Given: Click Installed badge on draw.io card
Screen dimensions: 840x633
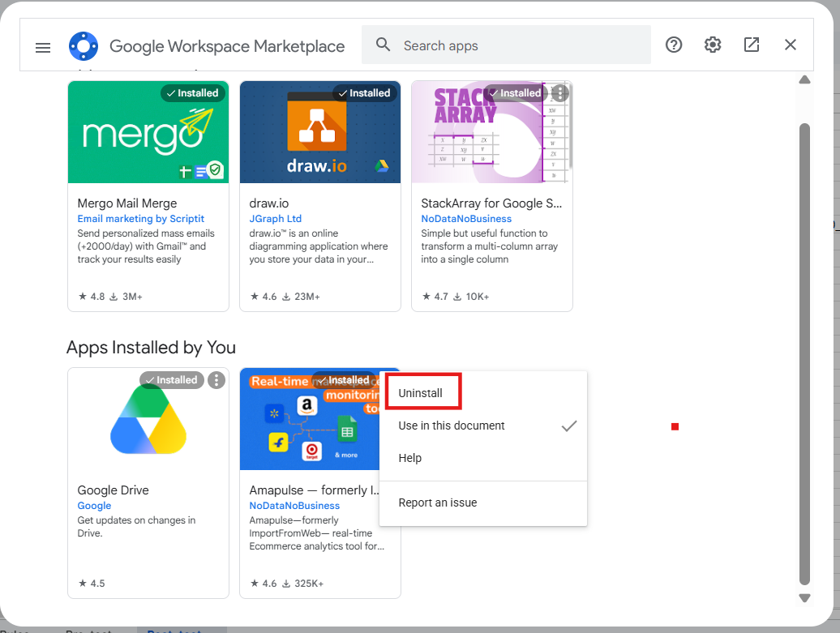Looking at the screenshot, I should pos(365,93).
